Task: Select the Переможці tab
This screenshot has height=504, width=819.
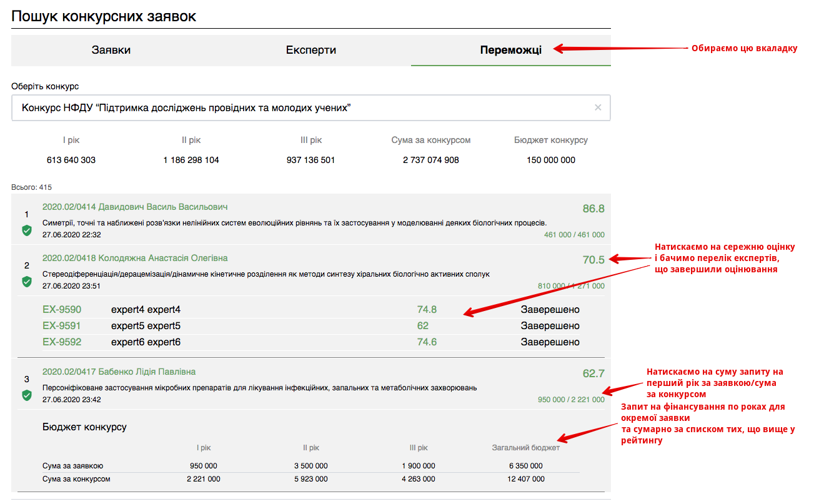Action: (510, 50)
